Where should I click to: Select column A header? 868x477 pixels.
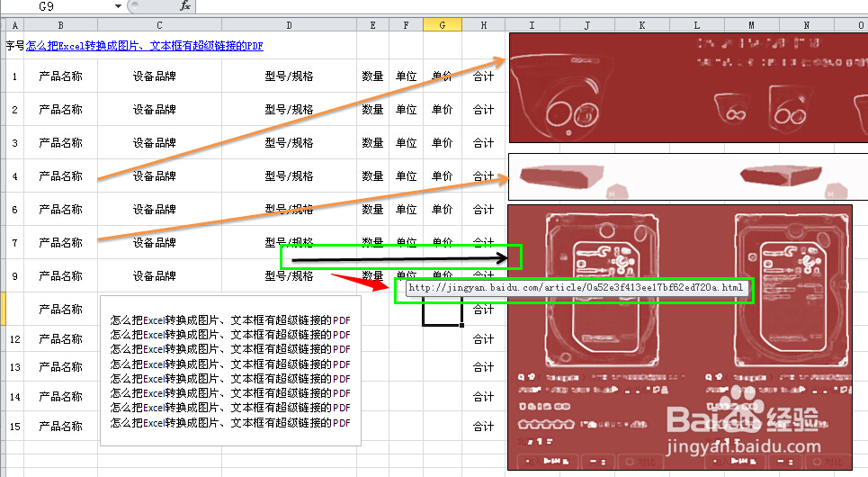(x=15, y=25)
